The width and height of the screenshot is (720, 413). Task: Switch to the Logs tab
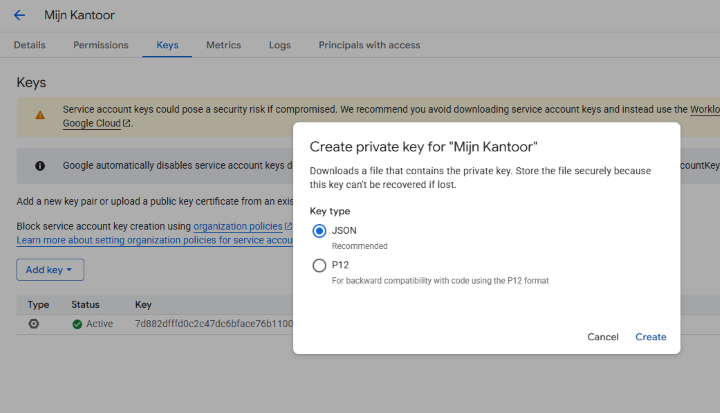[x=280, y=45]
